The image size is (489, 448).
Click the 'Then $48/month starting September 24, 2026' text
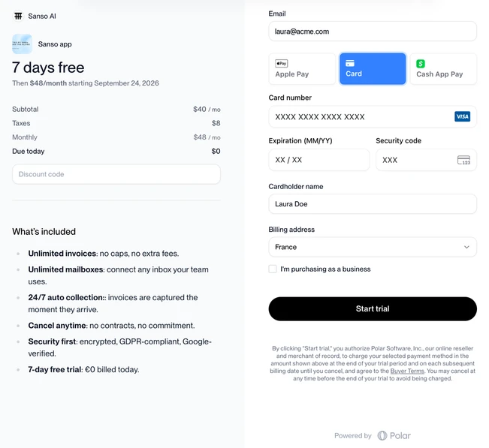(x=86, y=83)
